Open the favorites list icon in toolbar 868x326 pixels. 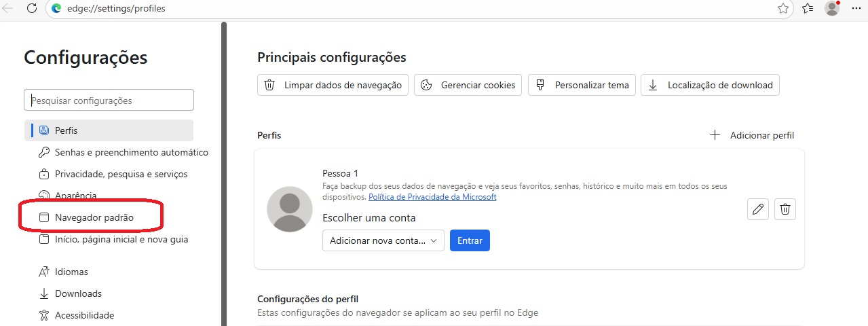coord(808,9)
